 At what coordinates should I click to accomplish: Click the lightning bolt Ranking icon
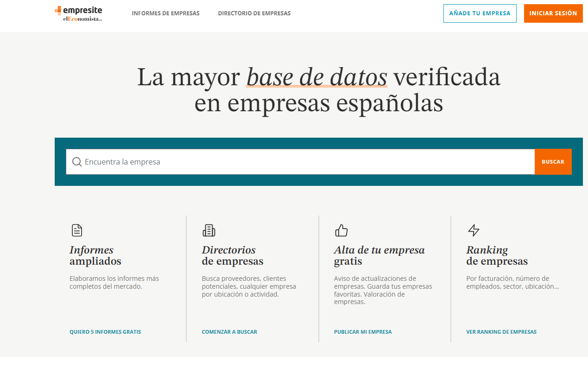click(473, 230)
